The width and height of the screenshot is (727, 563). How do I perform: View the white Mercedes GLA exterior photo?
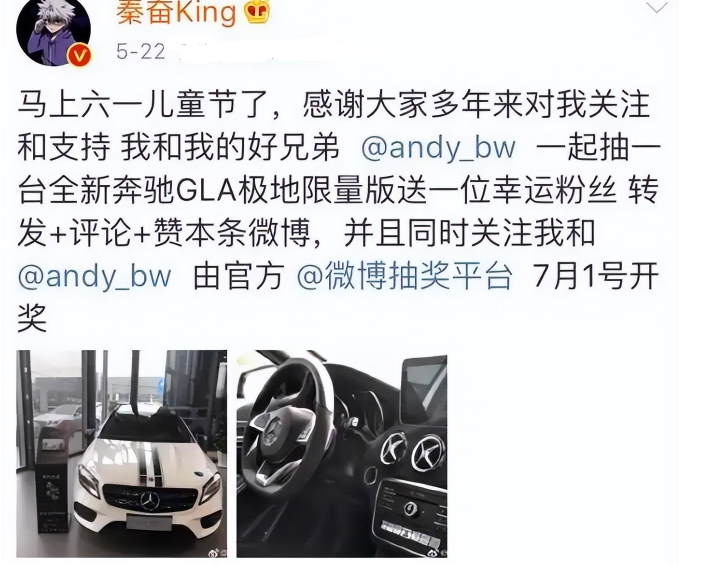tap(122, 454)
